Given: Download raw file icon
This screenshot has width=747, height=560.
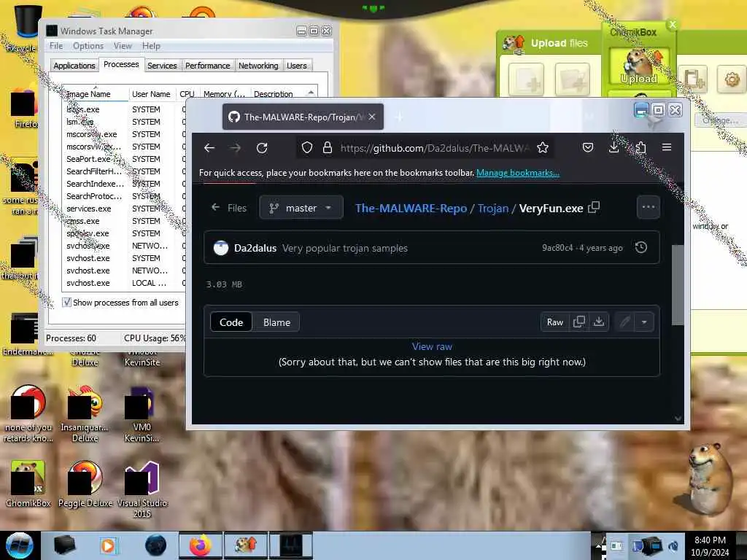Looking at the screenshot, I should pyautogui.click(x=599, y=322).
